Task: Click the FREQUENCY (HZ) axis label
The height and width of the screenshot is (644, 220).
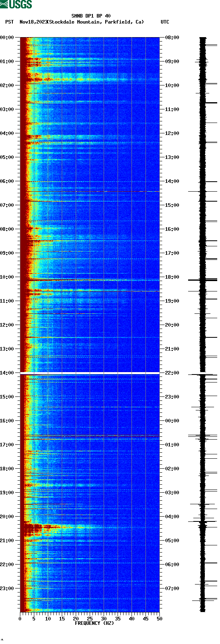Action: click(94, 623)
